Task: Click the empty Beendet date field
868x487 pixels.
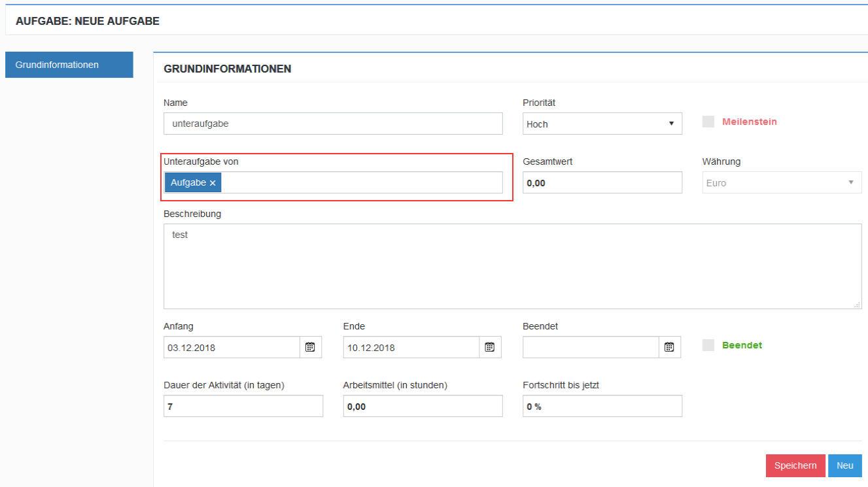Action: 591,347
